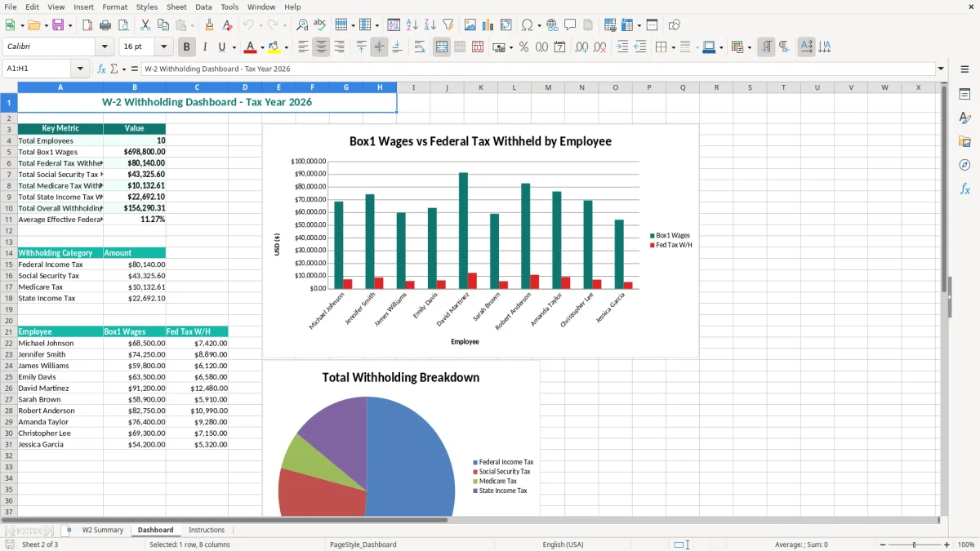Viewport: 980px width, 551px height.
Task: Open sidebar Gallery panel
Action: click(964, 142)
